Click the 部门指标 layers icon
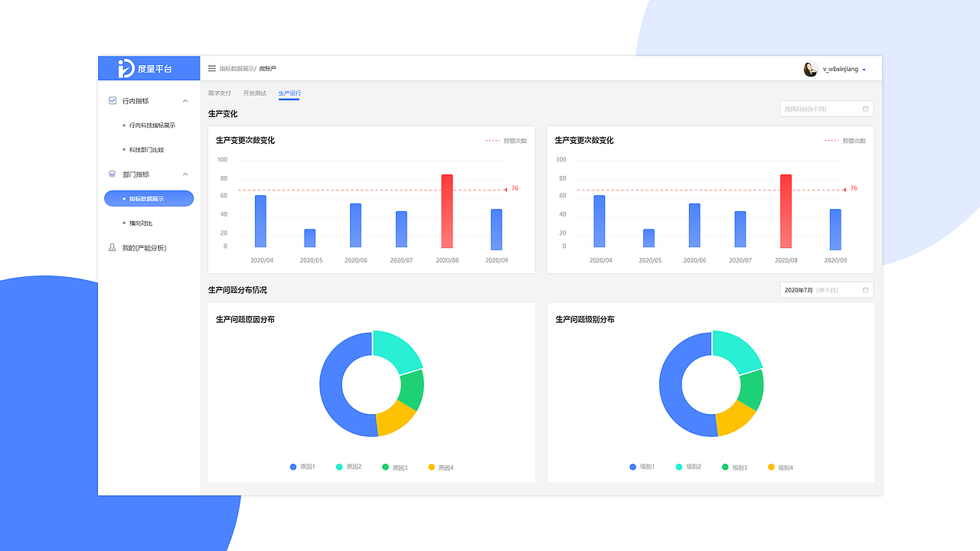This screenshot has width=980, height=551. click(x=113, y=174)
